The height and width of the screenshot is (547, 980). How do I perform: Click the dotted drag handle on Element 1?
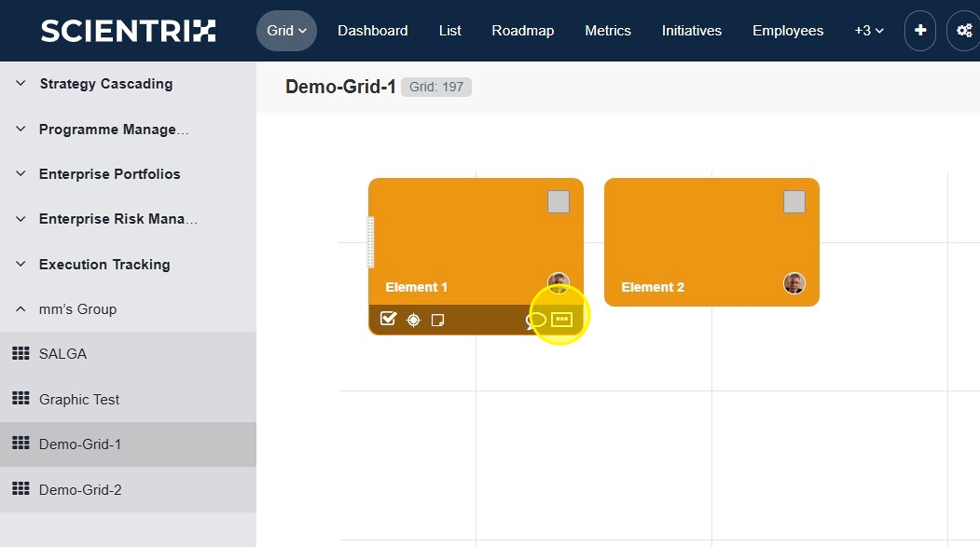(371, 242)
